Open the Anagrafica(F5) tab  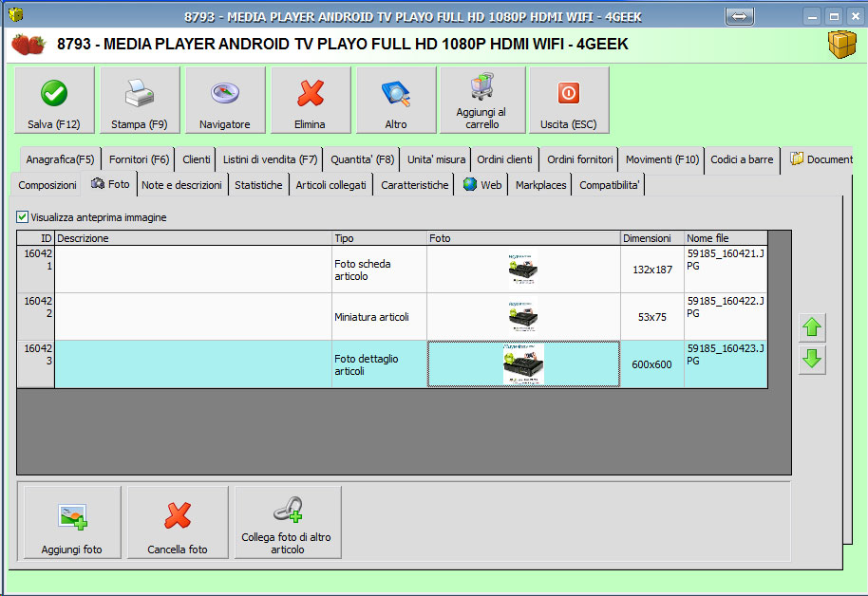(x=61, y=160)
